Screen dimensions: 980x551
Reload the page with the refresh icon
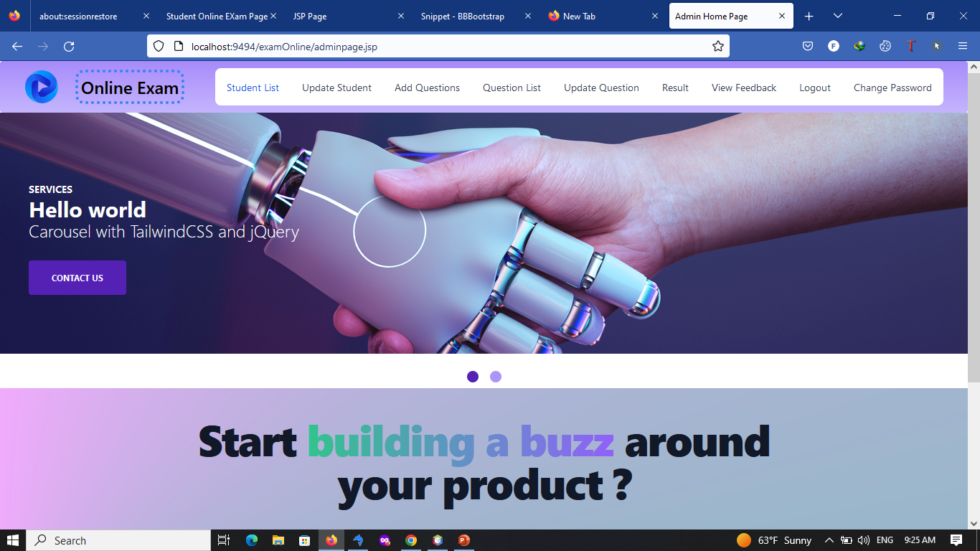point(69,47)
